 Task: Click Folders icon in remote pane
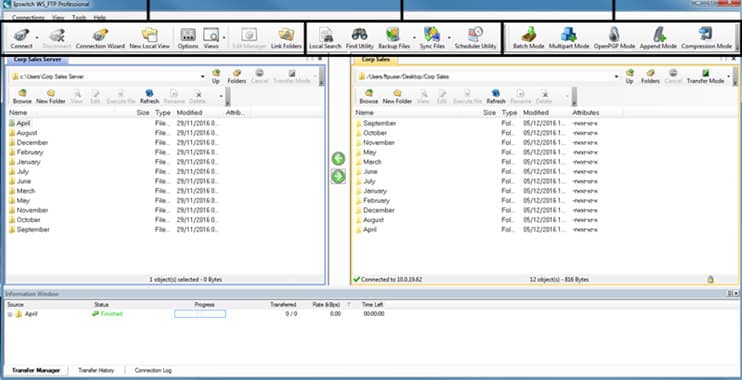[x=650, y=76]
